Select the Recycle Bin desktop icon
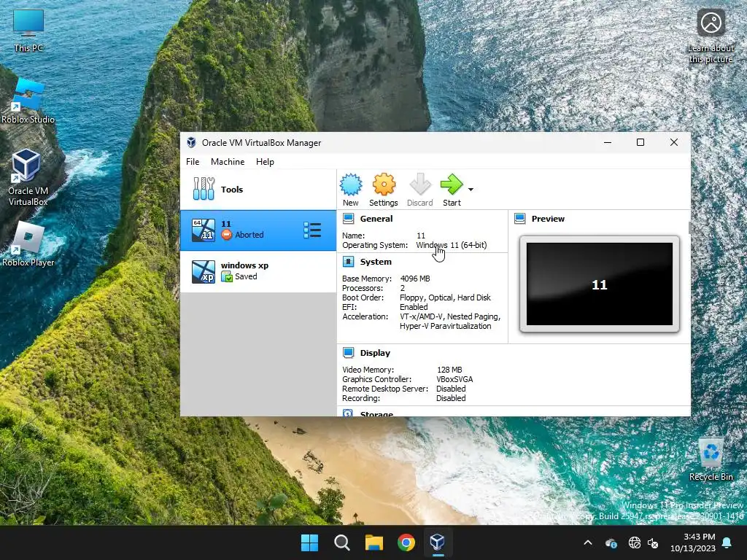Image resolution: width=747 pixels, height=560 pixels. click(x=711, y=459)
